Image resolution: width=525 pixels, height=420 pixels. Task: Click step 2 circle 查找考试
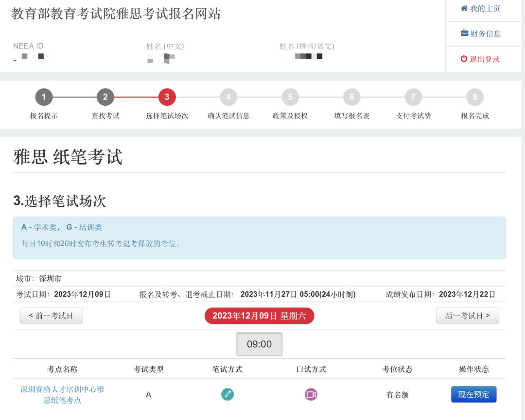(x=105, y=97)
